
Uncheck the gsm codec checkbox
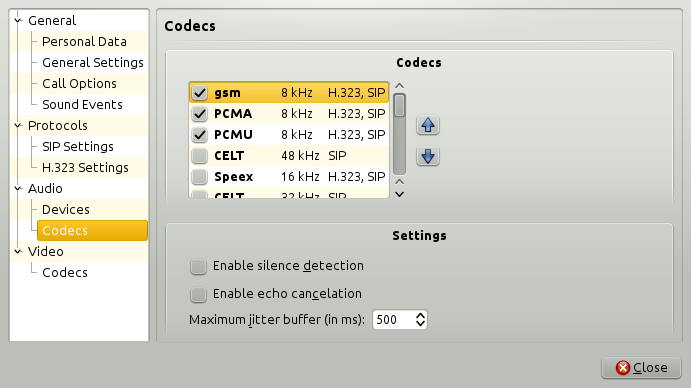click(200, 93)
